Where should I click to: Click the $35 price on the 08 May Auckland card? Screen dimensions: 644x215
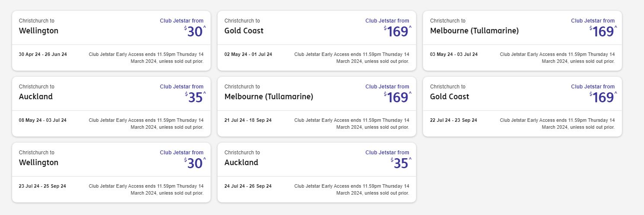point(195,98)
